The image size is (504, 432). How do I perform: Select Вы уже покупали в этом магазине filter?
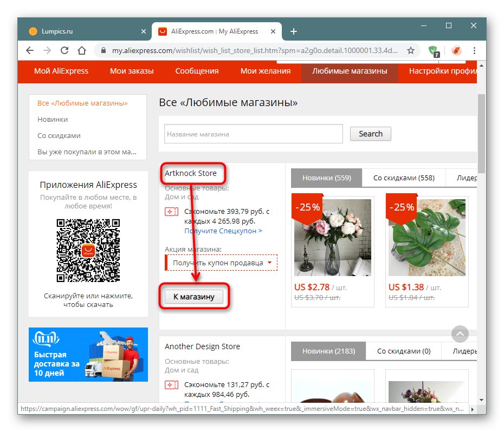point(87,152)
